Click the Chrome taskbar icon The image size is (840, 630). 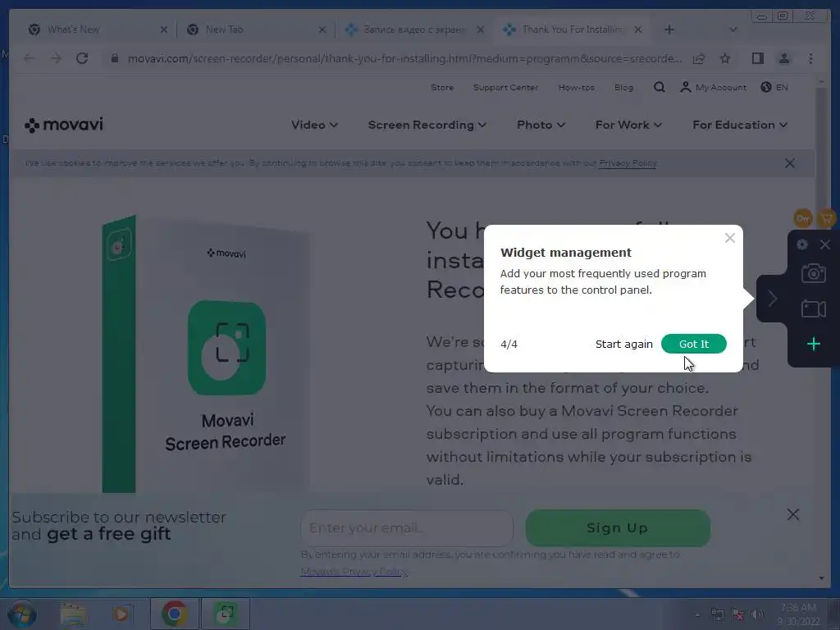tap(174, 614)
